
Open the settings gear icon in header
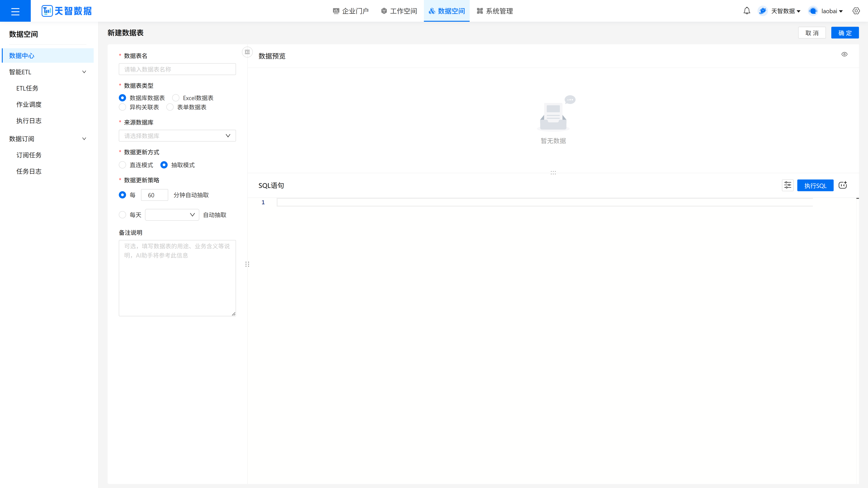[856, 11]
